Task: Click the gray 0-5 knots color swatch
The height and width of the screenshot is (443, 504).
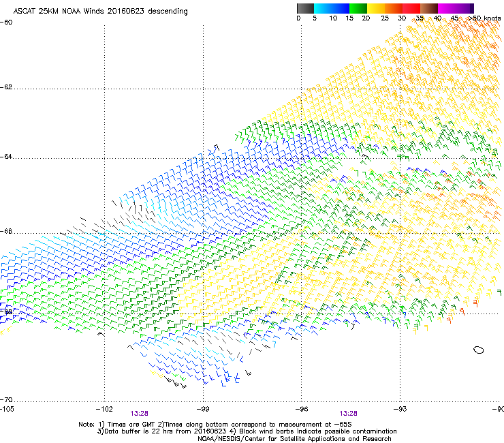Action: pos(305,8)
